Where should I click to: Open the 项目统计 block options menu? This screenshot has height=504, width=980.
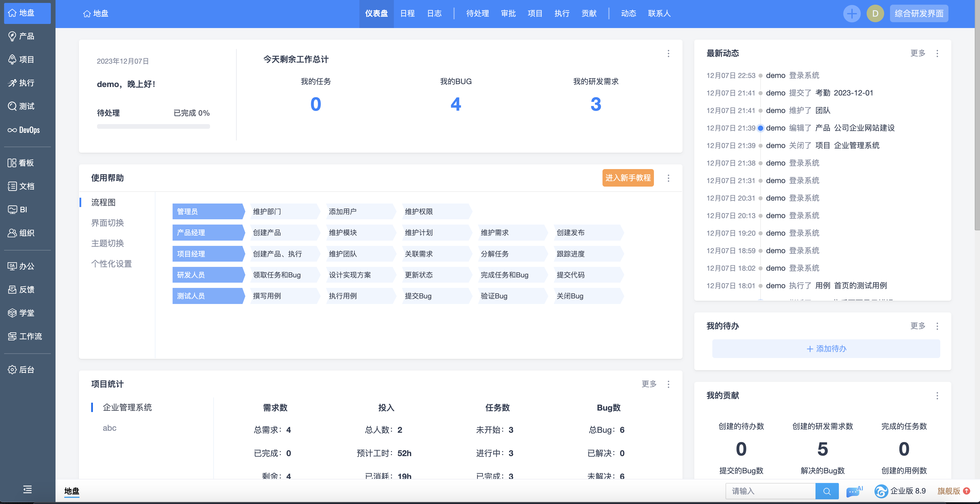[669, 384]
